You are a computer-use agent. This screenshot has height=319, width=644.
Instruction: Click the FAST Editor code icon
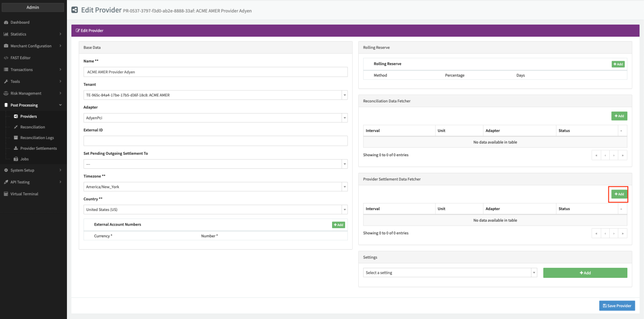(x=6, y=58)
